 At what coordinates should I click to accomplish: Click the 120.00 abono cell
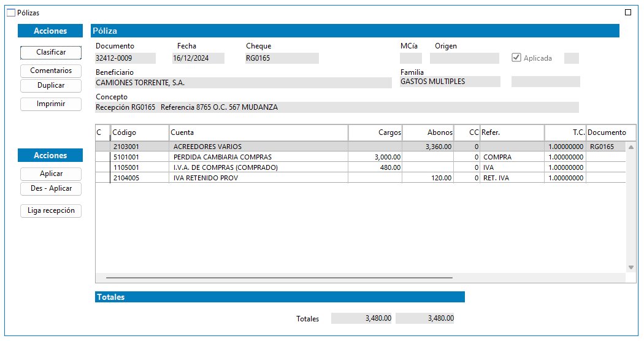pyautogui.click(x=428, y=178)
